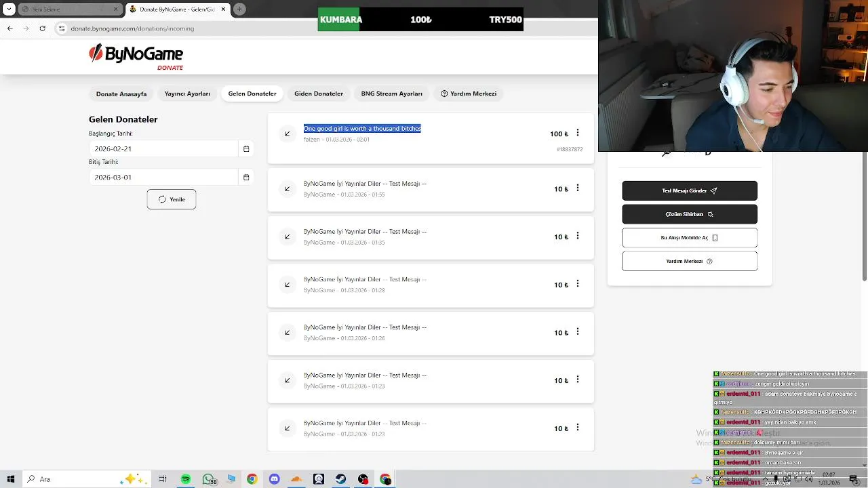The height and width of the screenshot is (488, 868).
Task: Click the incoming arrow icon on the 01:35 donation
Action: pos(288,237)
